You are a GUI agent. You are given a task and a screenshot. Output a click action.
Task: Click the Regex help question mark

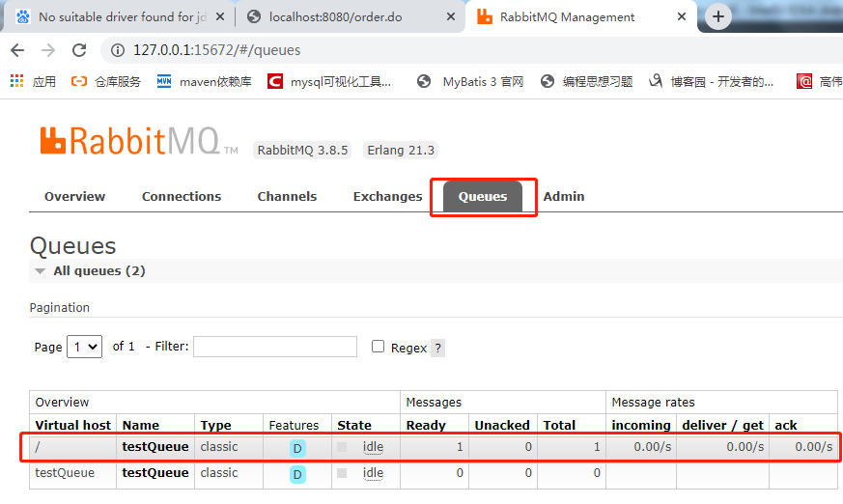click(x=438, y=349)
